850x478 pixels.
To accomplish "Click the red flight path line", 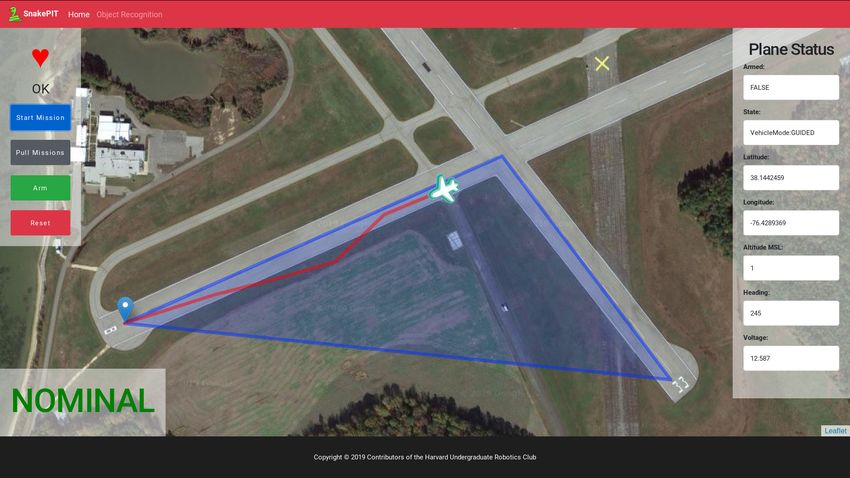I will pyautogui.click(x=334, y=262).
